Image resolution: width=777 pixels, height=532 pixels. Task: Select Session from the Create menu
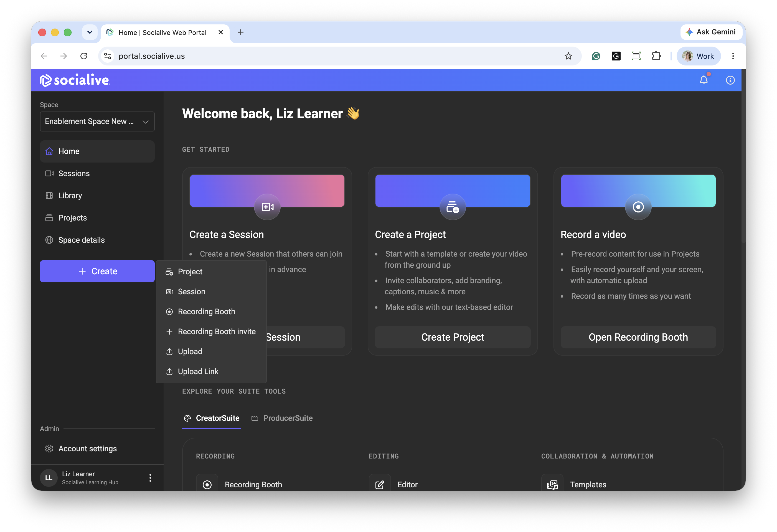(x=211, y=292)
